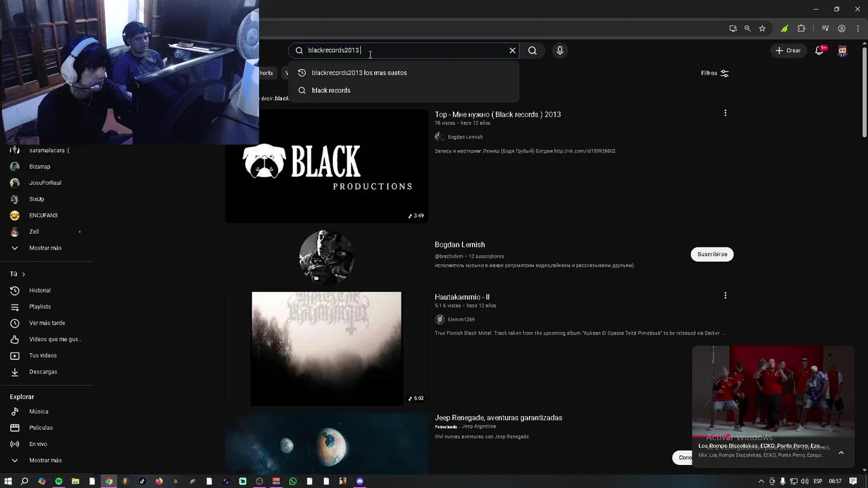Open the YouTube account avatar menu
Screen dimensions: 868x488
pos(842,50)
